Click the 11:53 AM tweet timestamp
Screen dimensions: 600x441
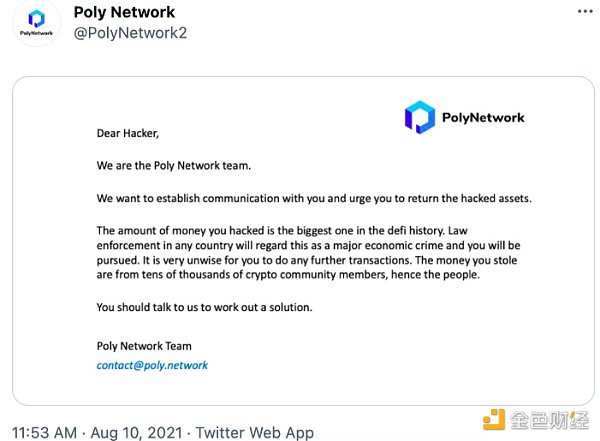click(44, 432)
